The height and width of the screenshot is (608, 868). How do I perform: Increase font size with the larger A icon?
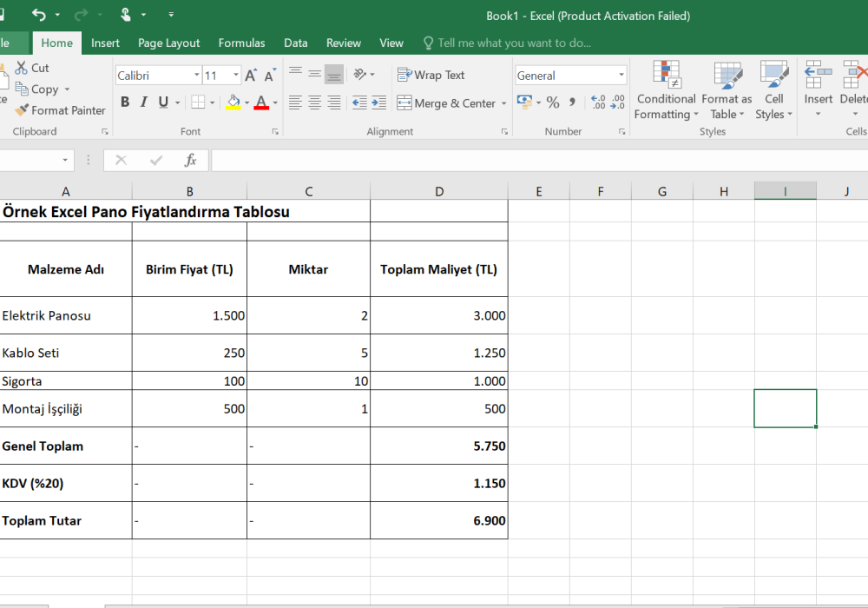coord(251,76)
